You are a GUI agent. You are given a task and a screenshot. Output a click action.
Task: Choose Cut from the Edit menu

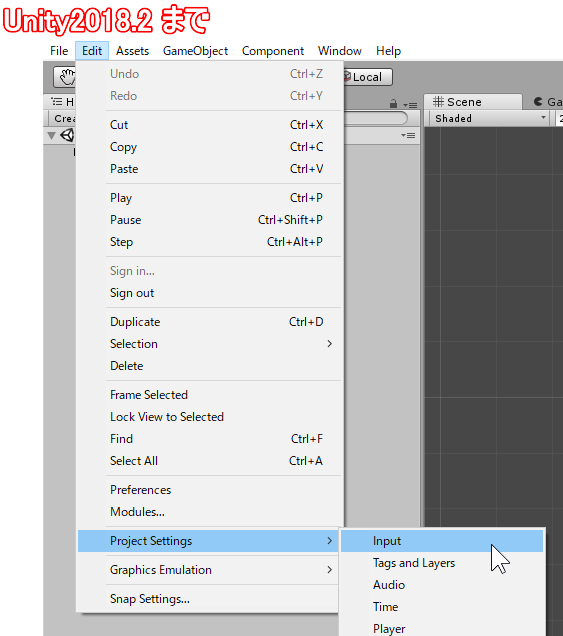[x=210, y=125]
